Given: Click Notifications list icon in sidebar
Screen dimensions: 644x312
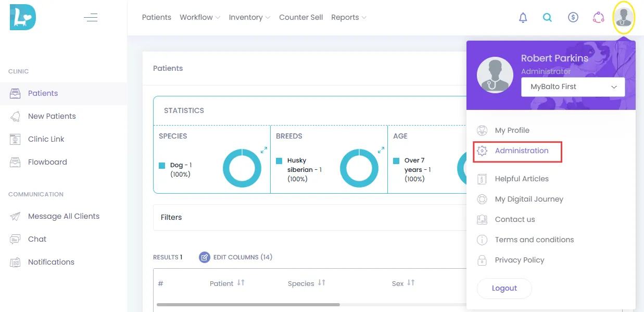Looking at the screenshot, I should 15,262.
